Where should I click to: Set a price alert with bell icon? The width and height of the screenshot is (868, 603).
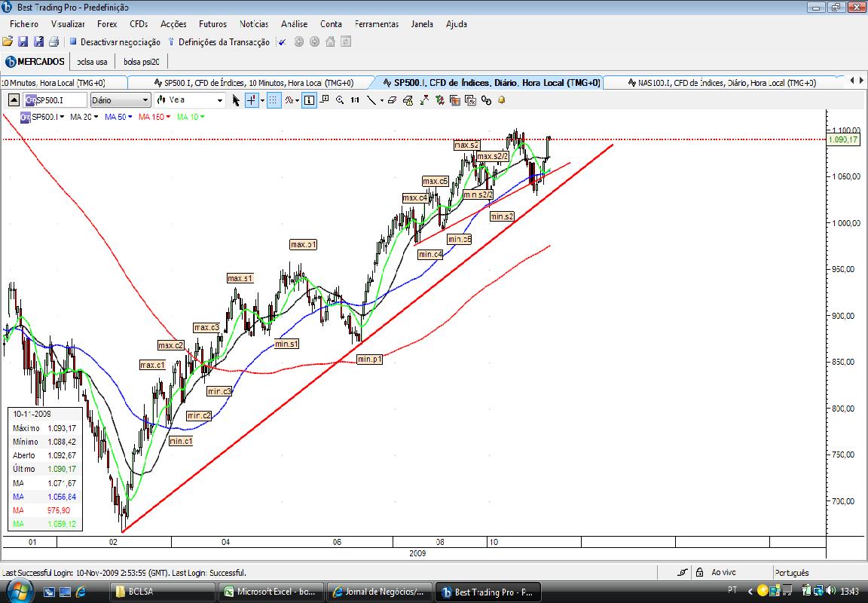point(502,100)
